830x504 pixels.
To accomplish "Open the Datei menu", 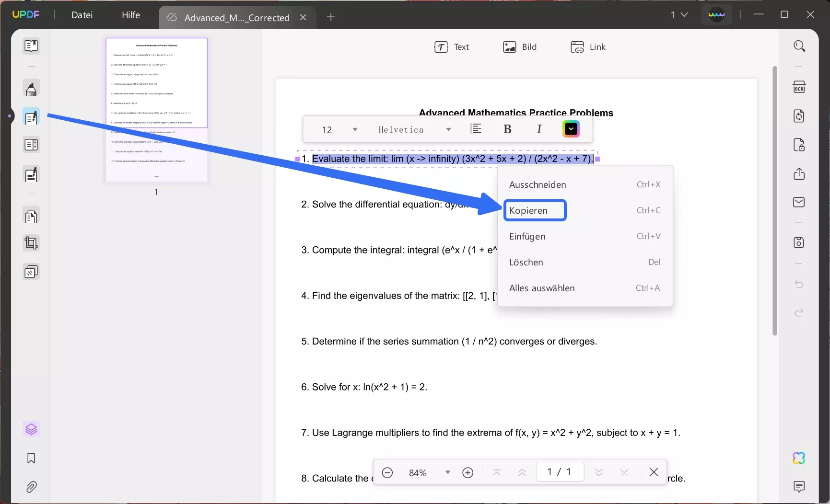I will tap(82, 15).
